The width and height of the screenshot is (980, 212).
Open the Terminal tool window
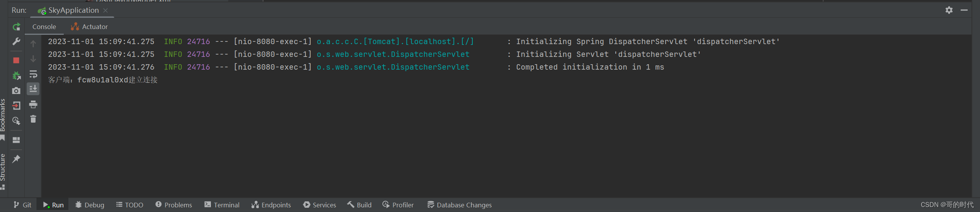pyautogui.click(x=222, y=205)
